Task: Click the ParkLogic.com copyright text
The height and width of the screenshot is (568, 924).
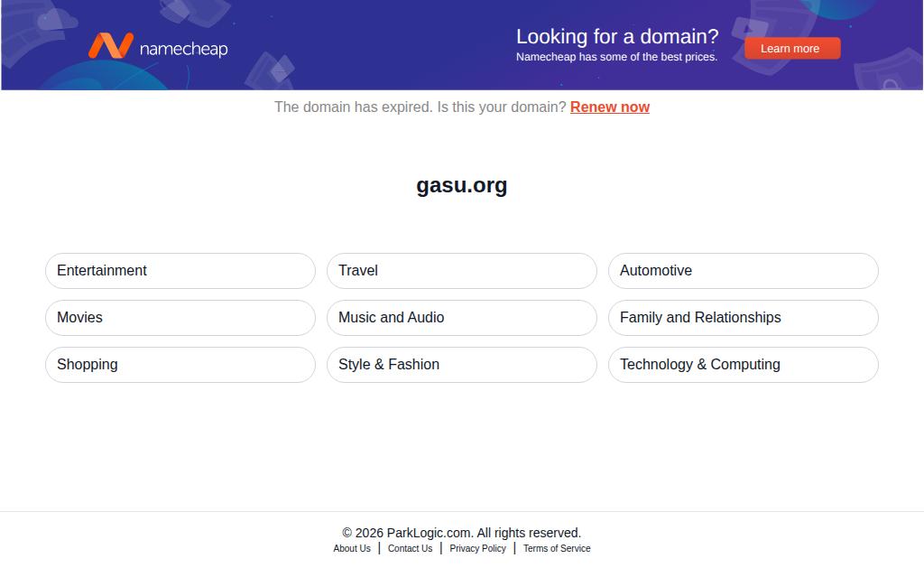Action: click(461, 533)
